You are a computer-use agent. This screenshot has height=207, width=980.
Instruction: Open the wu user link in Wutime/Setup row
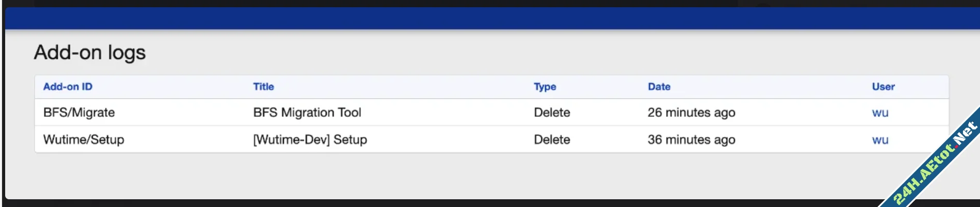(x=880, y=140)
